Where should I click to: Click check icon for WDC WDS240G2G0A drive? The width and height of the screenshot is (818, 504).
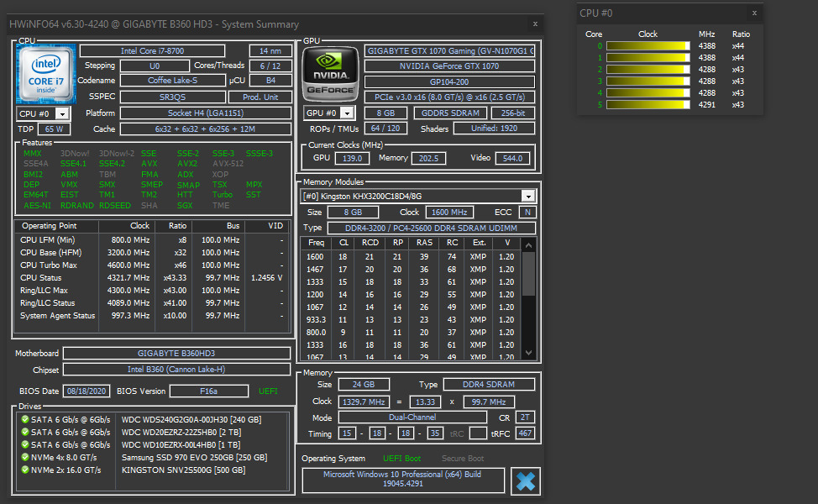click(x=25, y=419)
